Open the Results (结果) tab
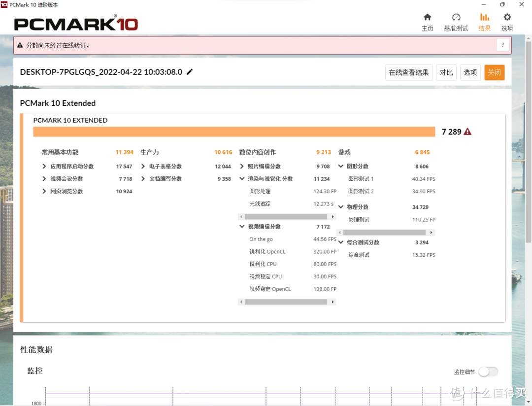 point(484,22)
